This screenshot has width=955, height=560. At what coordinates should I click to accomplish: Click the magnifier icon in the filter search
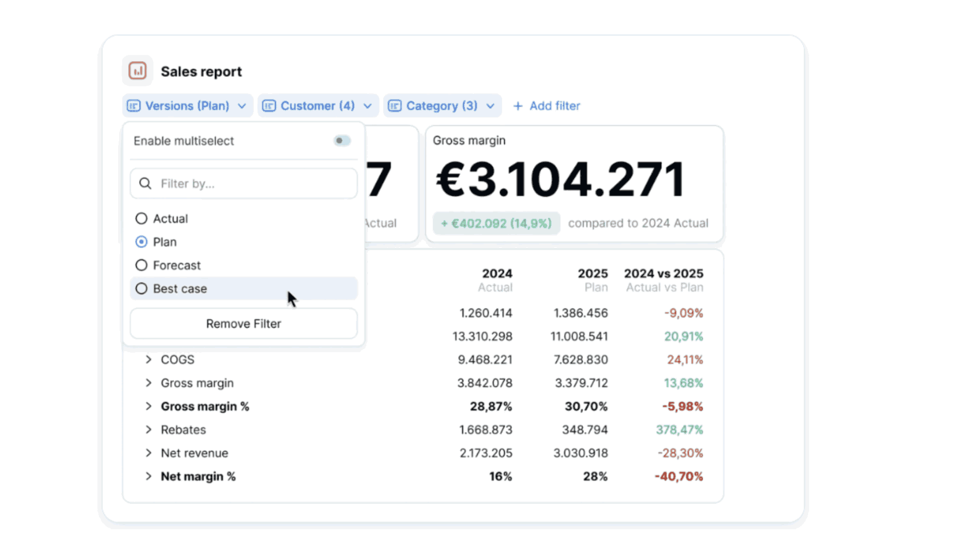145,183
